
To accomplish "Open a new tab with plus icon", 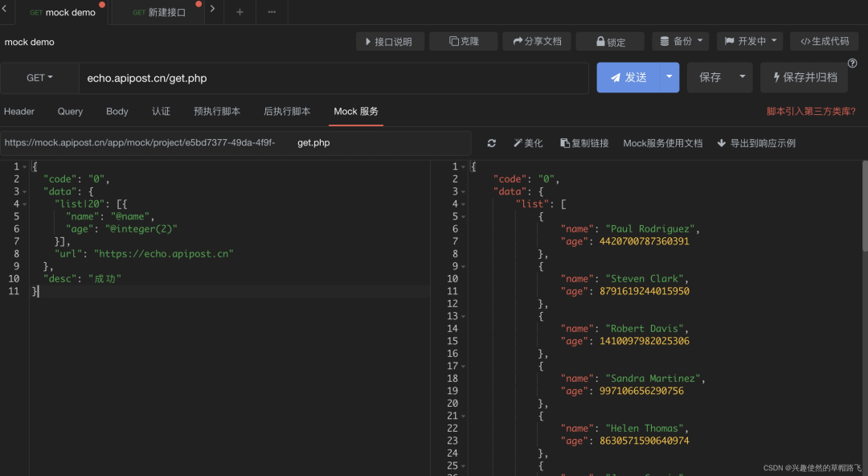I will 240,12.
